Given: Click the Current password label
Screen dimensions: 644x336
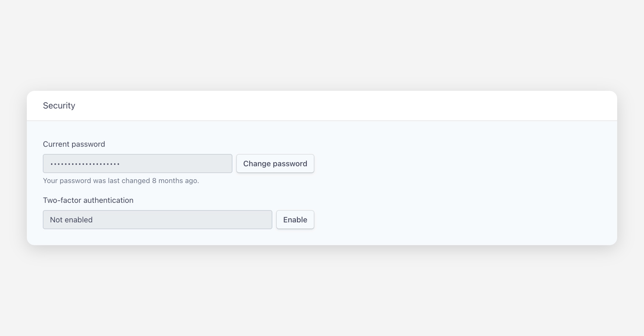Looking at the screenshot, I should click(x=74, y=144).
